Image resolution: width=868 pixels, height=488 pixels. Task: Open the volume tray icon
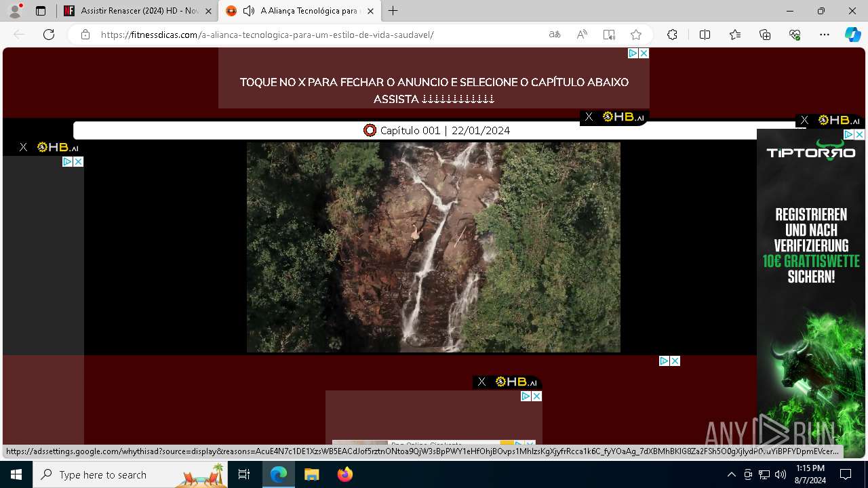pos(781,474)
